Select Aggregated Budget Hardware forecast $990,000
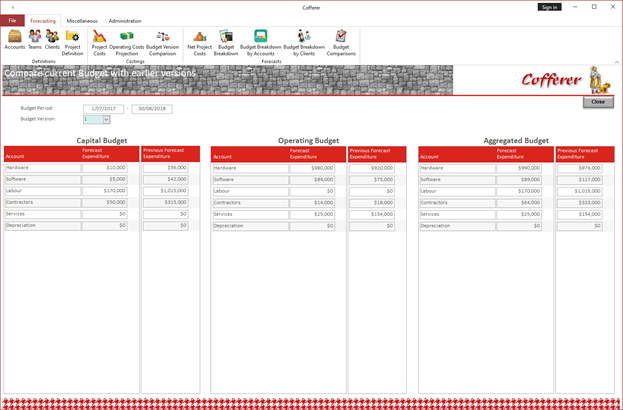The height and width of the screenshot is (410, 623). (x=519, y=168)
